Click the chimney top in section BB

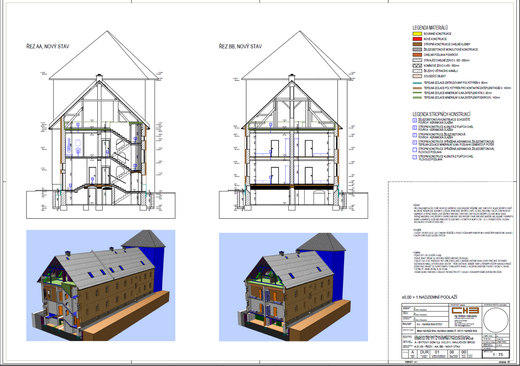click(292, 78)
